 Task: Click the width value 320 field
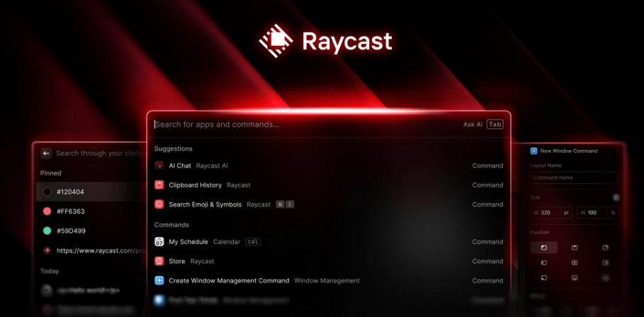point(546,212)
